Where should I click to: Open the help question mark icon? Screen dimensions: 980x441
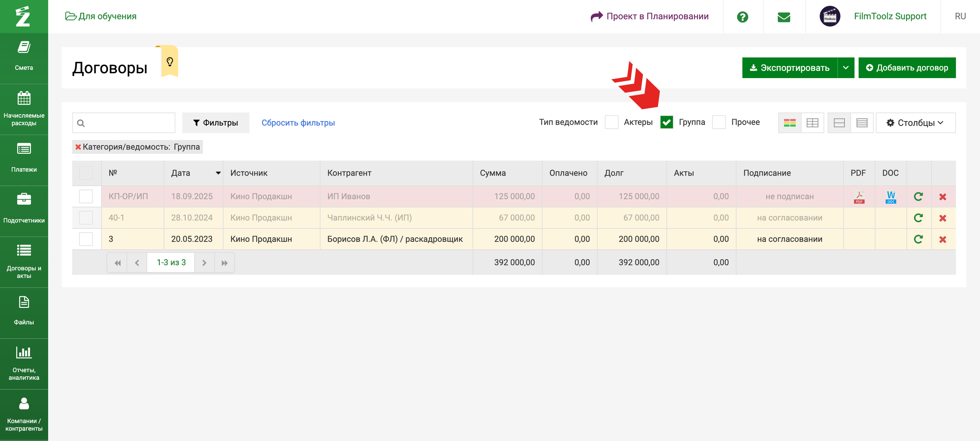coord(742,17)
